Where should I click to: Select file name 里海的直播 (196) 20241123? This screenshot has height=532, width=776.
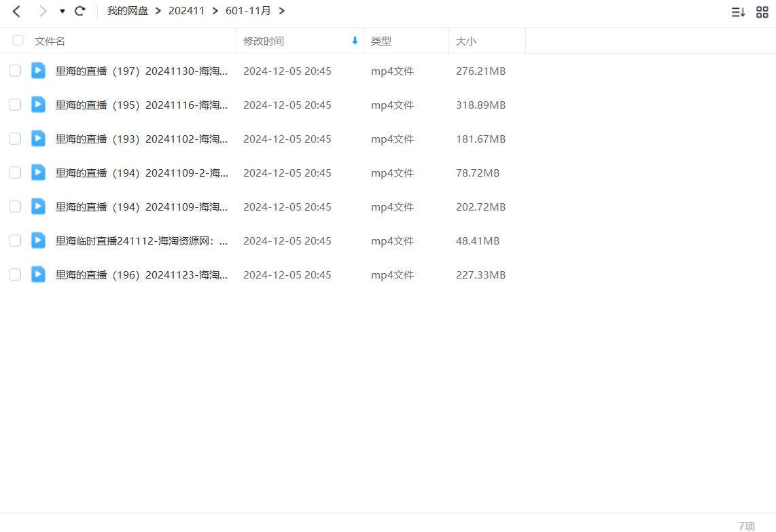tap(141, 275)
